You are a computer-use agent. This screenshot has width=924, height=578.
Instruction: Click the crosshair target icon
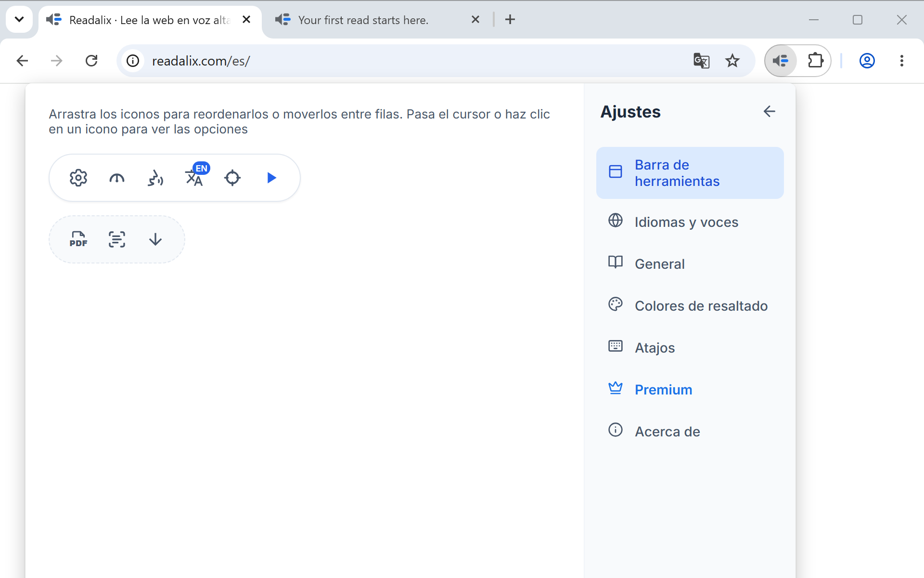(x=232, y=178)
